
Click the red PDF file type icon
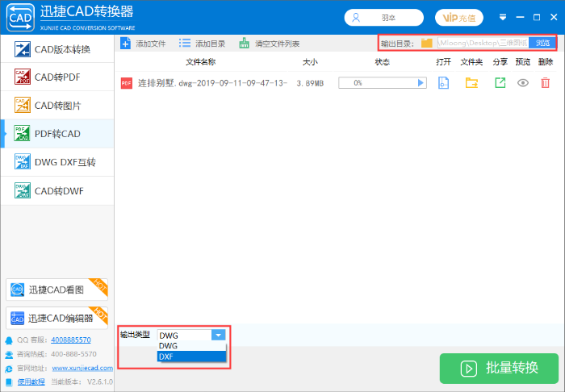click(127, 83)
